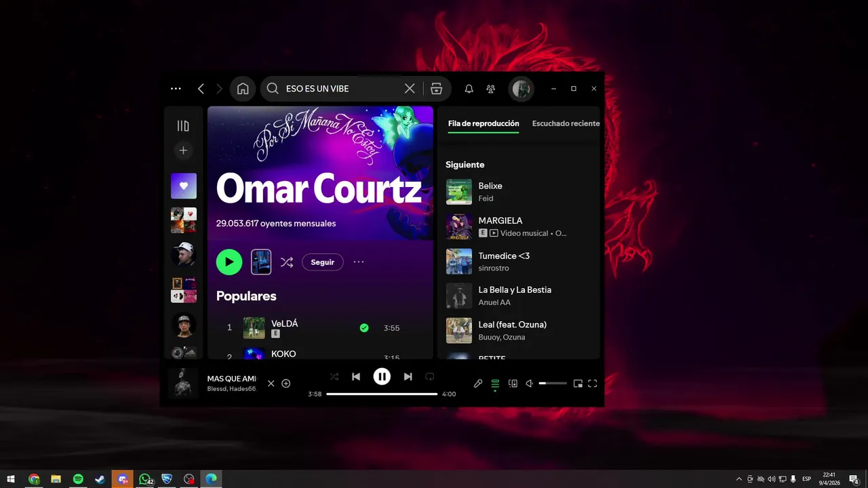
Task: Follow the artist with Seguir button
Action: 323,262
